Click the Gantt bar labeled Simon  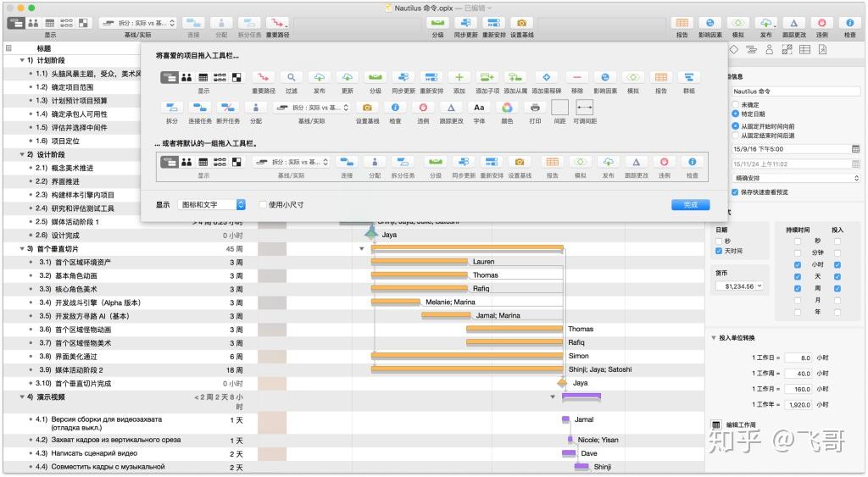point(467,355)
